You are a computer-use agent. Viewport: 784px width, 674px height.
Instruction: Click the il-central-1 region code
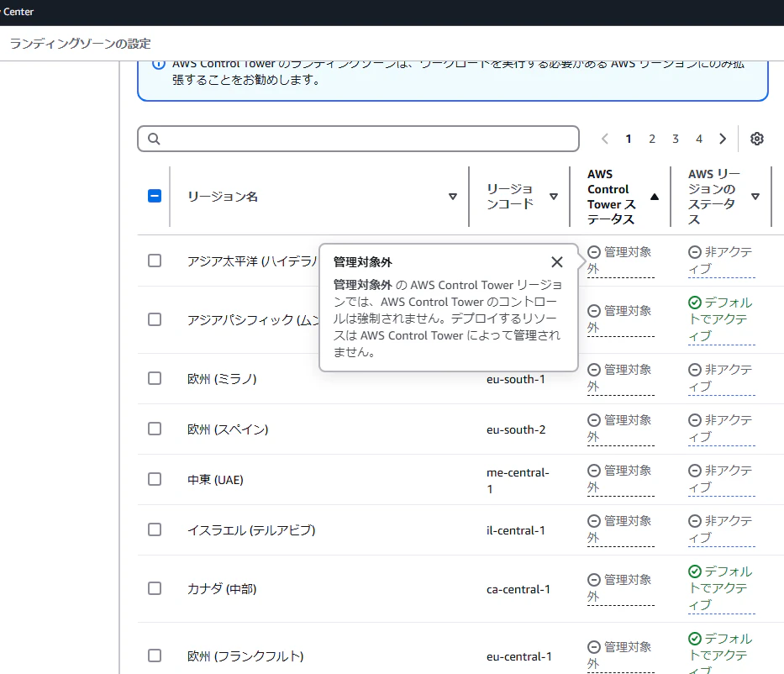click(x=515, y=531)
